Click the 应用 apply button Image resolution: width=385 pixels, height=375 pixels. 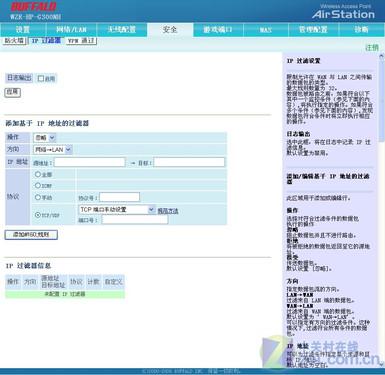(x=13, y=92)
